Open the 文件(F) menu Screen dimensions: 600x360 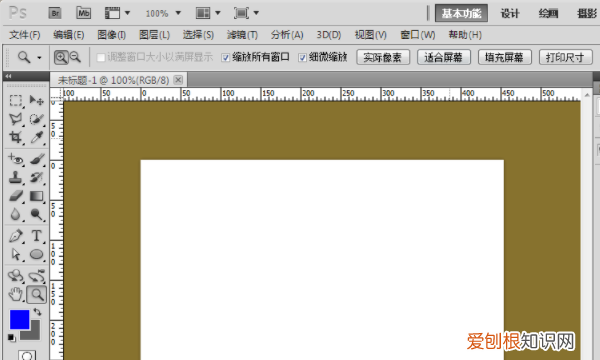pos(24,35)
